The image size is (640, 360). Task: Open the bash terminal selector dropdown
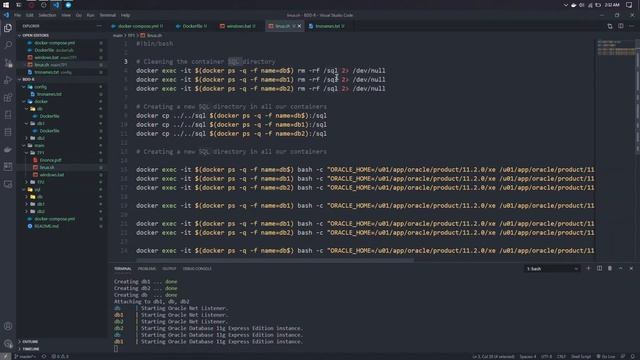tap(552, 269)
